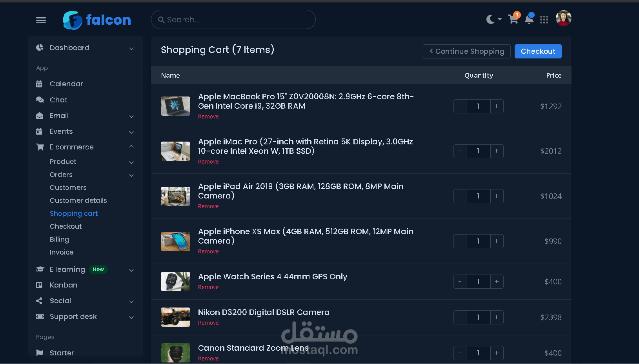Click the Chat bubbles icon

[x=40, y=100]
